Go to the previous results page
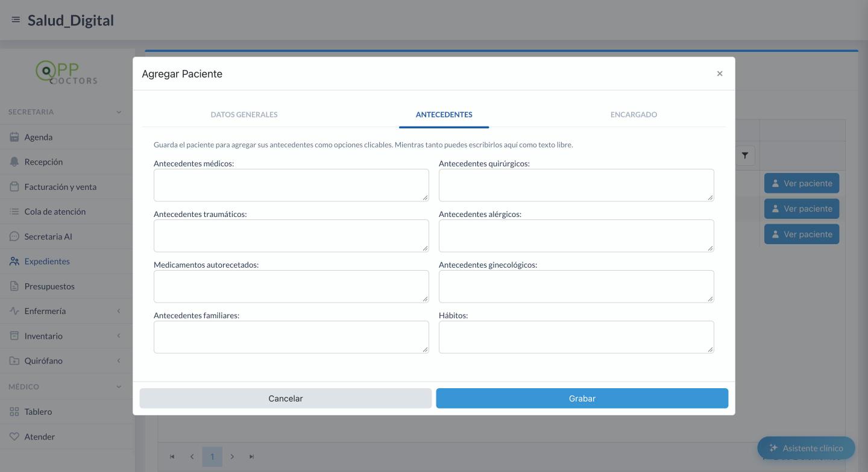This screenshot has width=868, height=472. point(192,456)
